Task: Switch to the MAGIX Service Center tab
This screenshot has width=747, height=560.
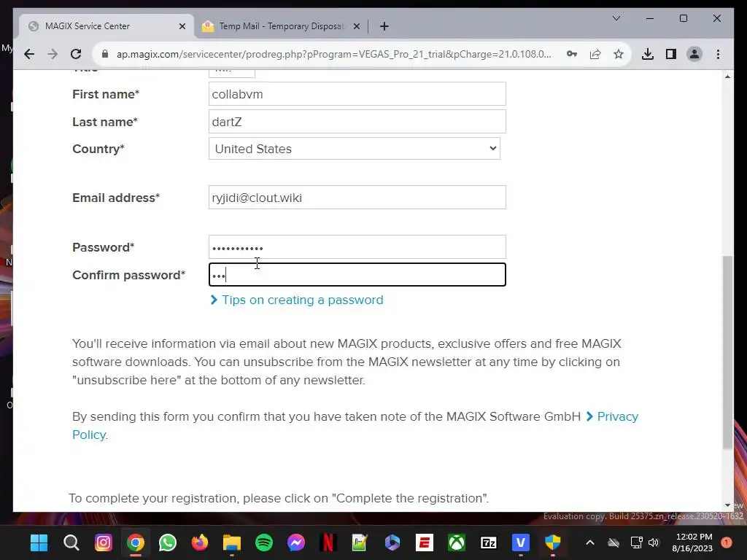Action: click(x=107, y=26)
